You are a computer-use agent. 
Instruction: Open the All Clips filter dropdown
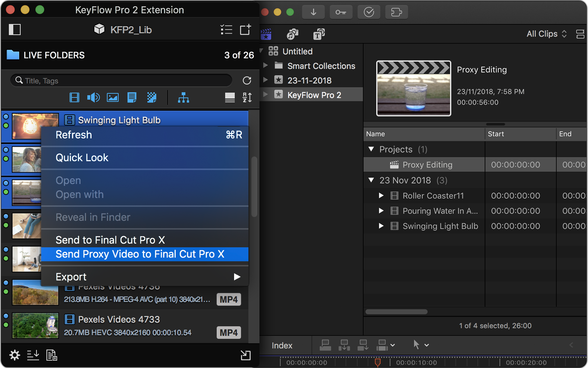coord(546,34)
